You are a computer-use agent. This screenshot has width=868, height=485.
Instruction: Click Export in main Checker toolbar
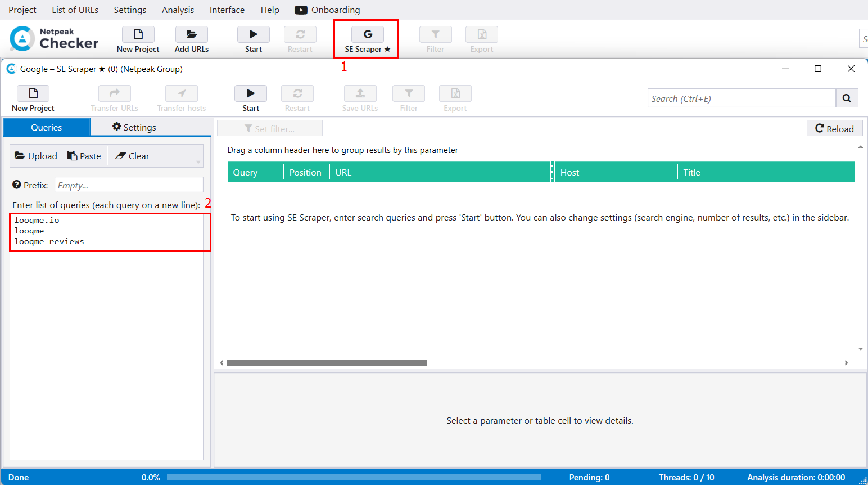[x=482, y=40]
